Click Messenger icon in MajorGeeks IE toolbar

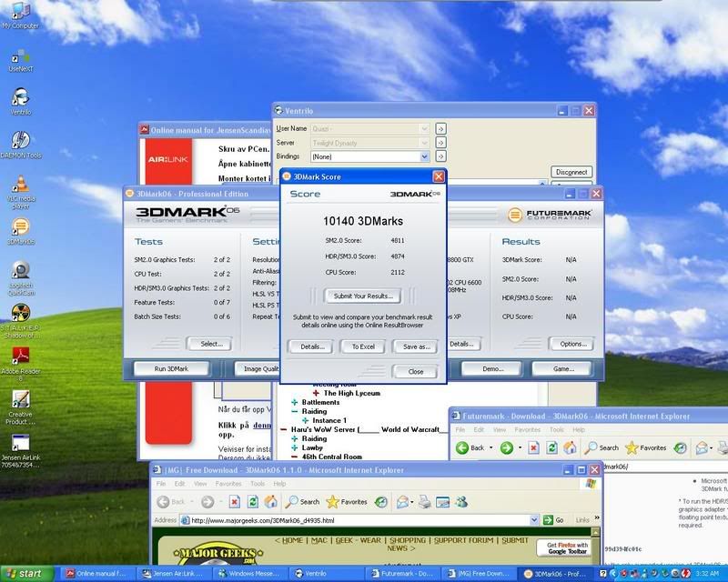coord(461,502)
